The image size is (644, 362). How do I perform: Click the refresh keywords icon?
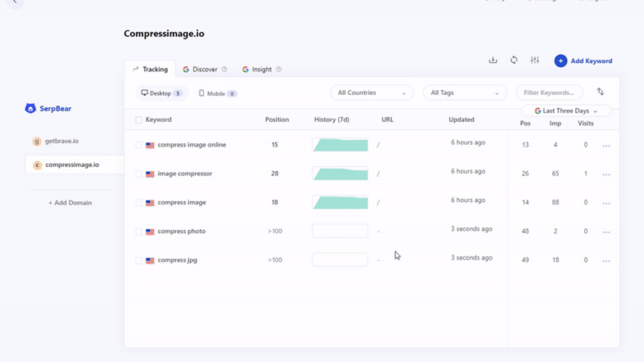514,60
